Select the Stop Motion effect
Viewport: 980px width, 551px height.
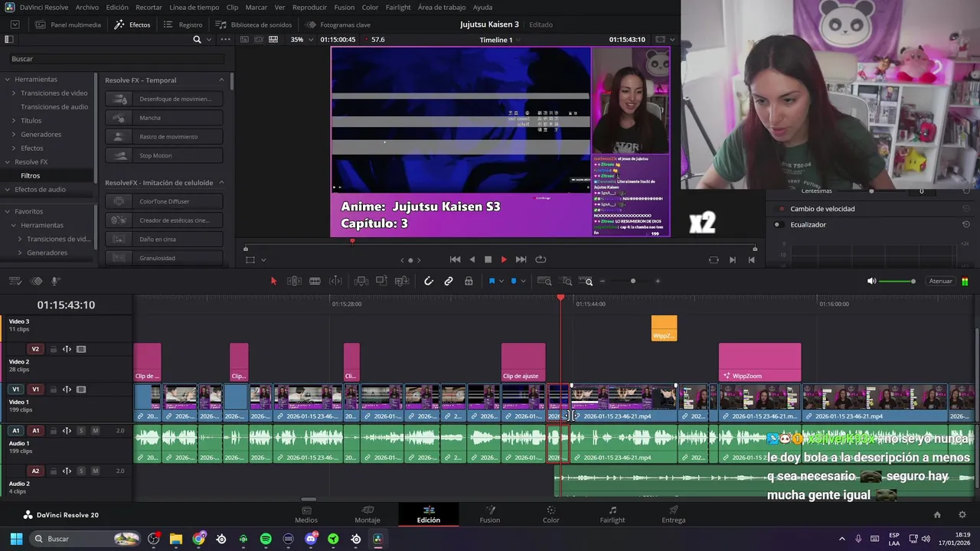[165, 155]
